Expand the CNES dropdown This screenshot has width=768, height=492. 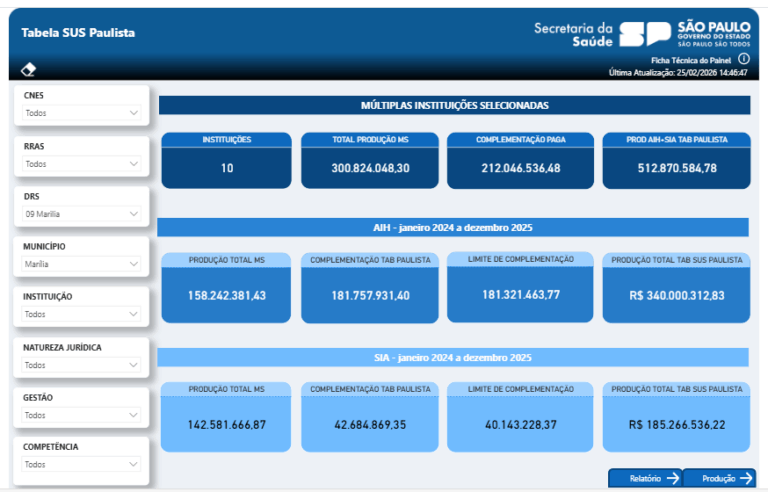[x=81, y=113]
